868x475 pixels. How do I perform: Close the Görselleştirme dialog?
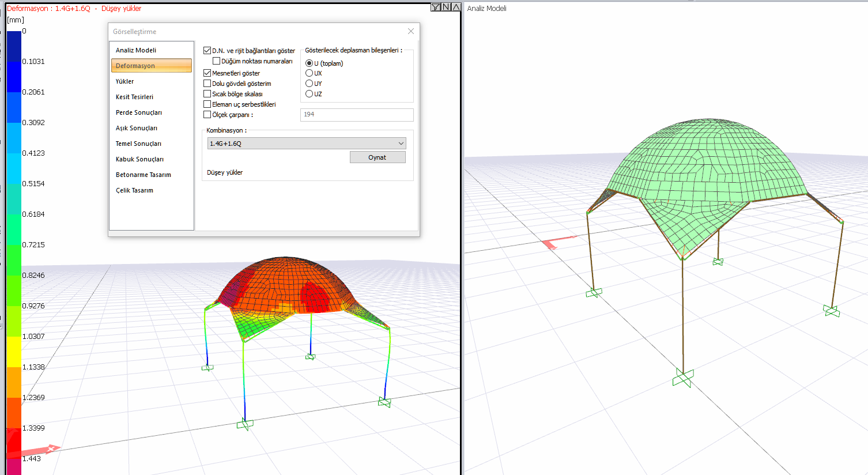[x=411, y=31]
